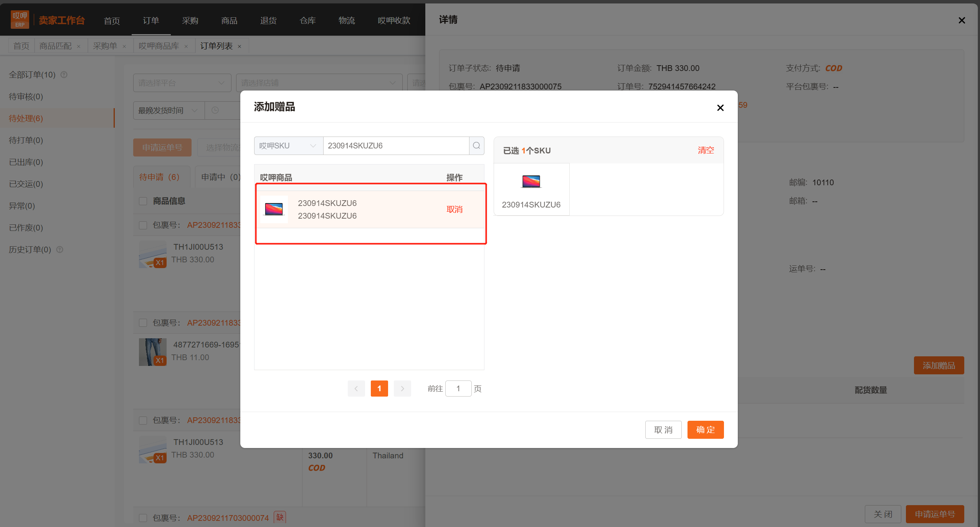Click the clock icon in date filter
Viewport: 980px width, 527px height.
pos(215,110)
